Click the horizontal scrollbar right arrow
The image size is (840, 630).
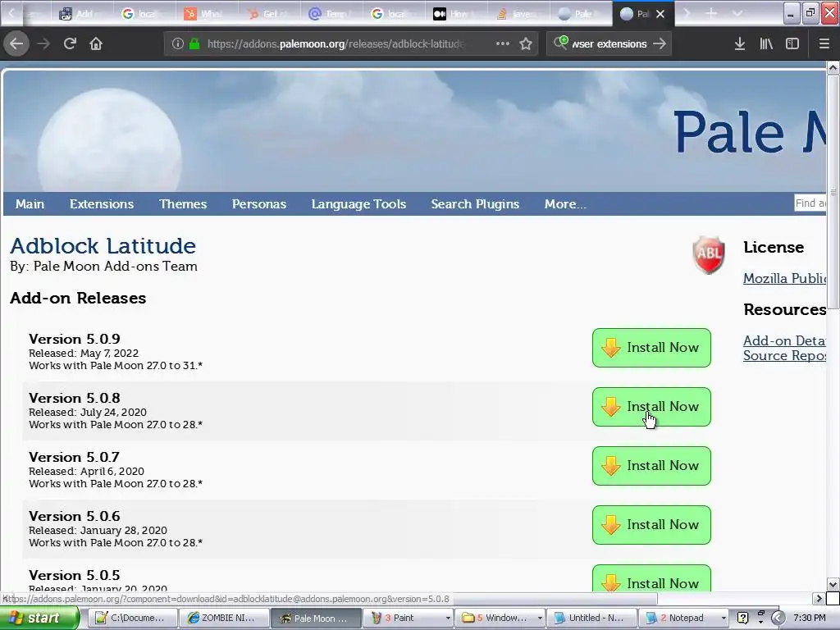pyautogui.click(x=819, y=598)
